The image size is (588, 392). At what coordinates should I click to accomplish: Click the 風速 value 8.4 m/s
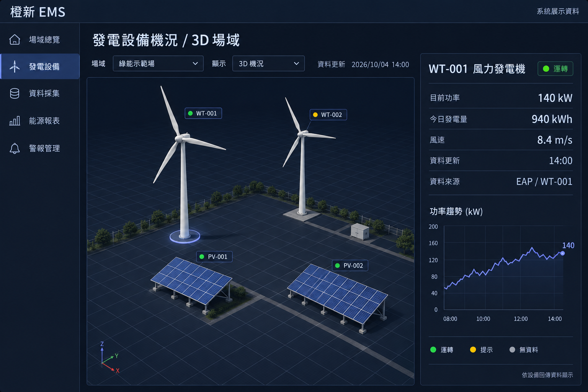555,140
